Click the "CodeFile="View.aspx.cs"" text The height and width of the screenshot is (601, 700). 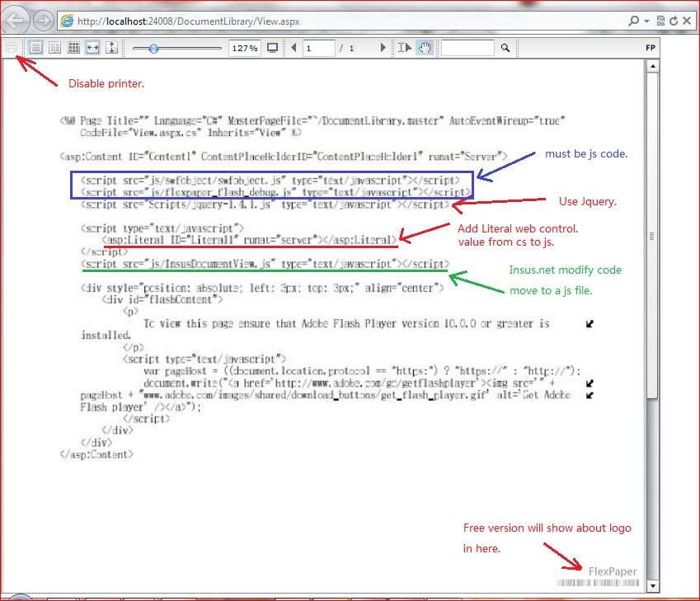(x=141, y=133)
